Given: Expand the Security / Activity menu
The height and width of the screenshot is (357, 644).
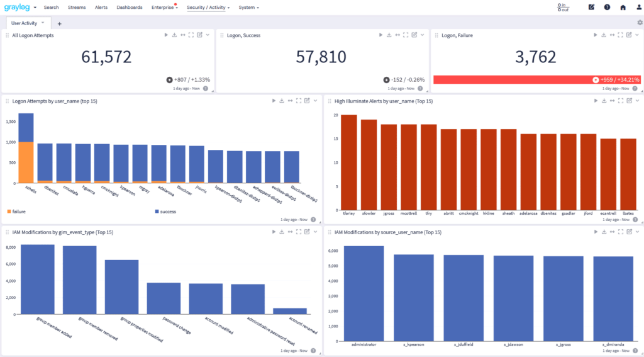Looking at the screenshot, I should (208, 8).
